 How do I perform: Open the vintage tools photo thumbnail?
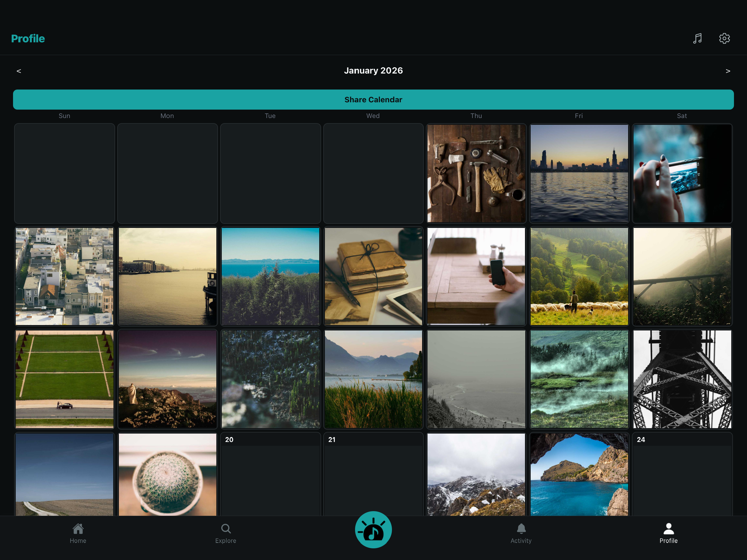pos(476,173)
